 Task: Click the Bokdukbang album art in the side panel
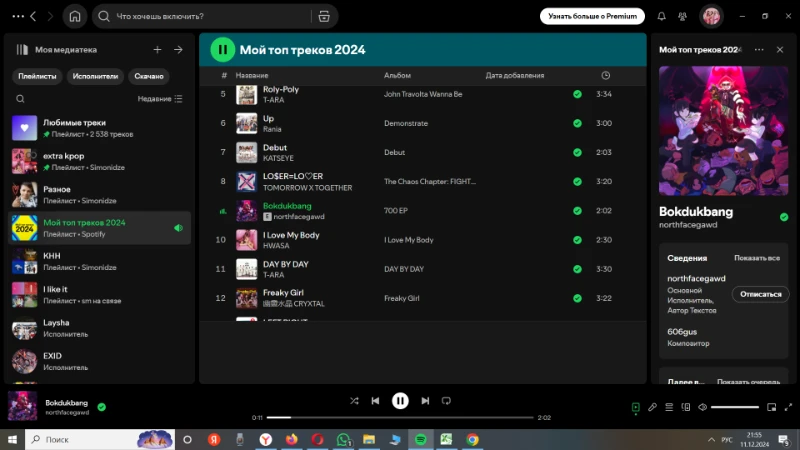pos(723,131)
